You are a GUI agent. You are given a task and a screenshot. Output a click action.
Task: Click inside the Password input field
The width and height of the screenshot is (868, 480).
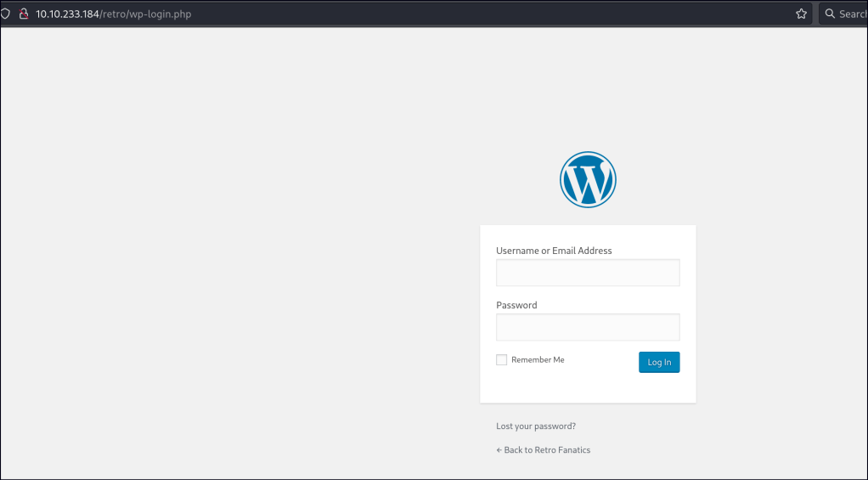point(588,327)
